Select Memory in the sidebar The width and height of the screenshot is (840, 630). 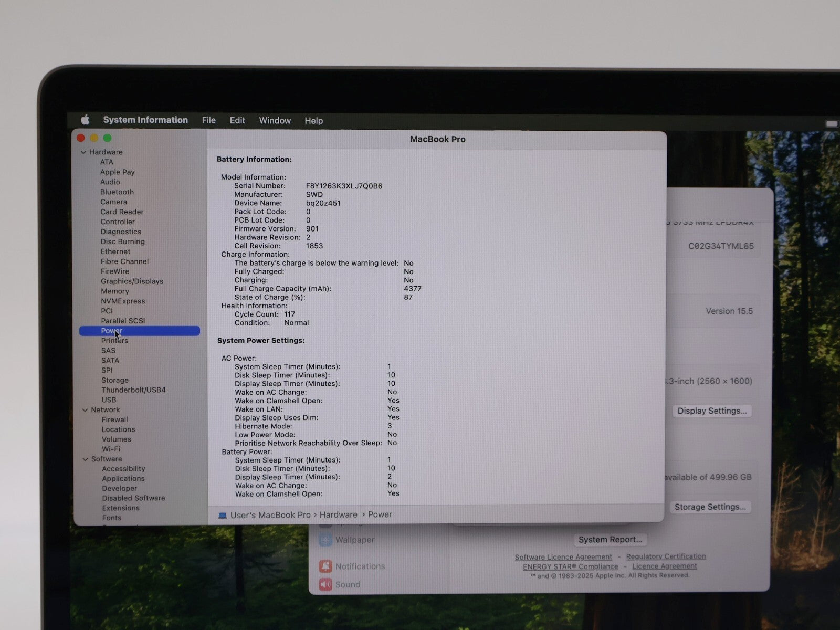coord(115,291)
